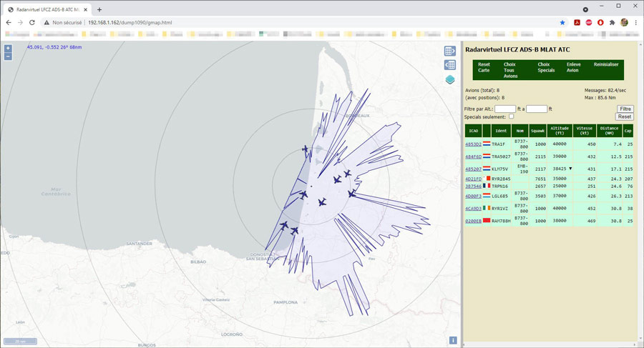Sort table by Distance (NM) header

click(x=609, y=131)
